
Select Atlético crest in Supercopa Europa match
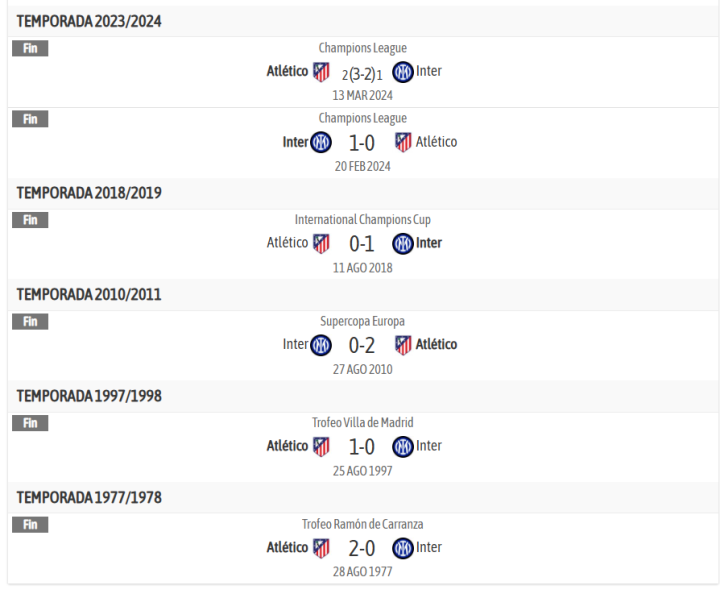pos(403,345)
